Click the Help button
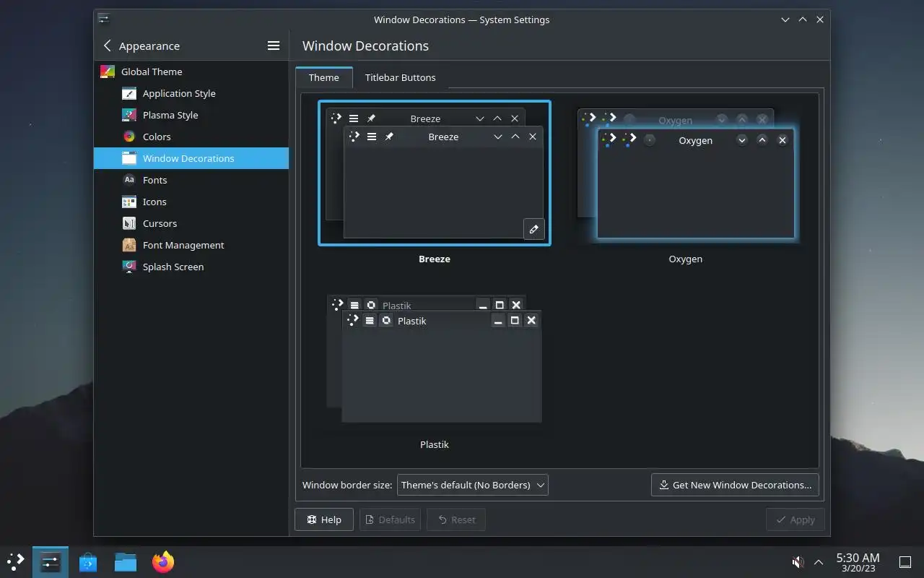The width and height of the screenshot is (924, 578). pyautogui.click(x=324, y=519)
